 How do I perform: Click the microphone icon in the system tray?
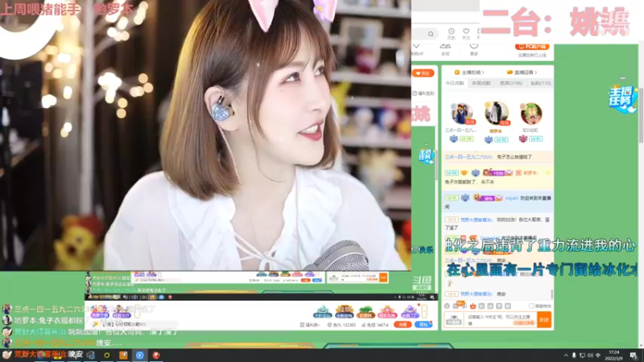[x=574, y=356]
